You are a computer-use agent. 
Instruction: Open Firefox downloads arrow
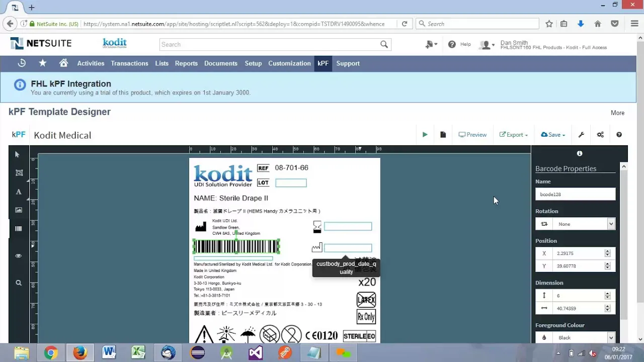tap(581, 24)
